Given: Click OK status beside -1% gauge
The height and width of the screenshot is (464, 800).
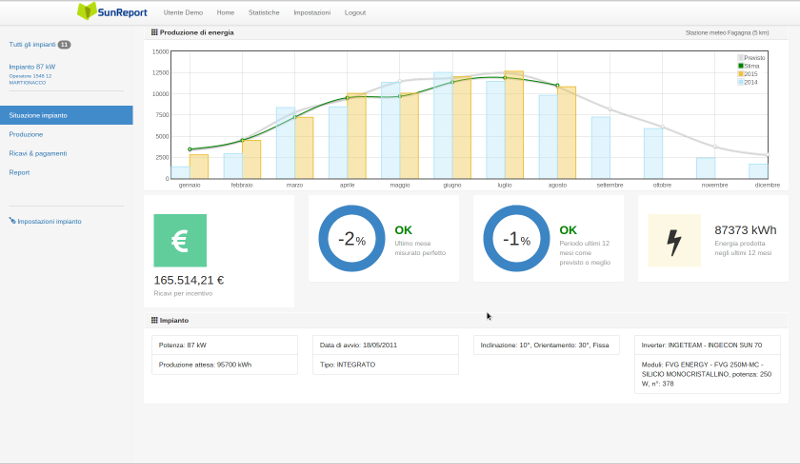Looking at the screenshot, I should pos(568,230).
